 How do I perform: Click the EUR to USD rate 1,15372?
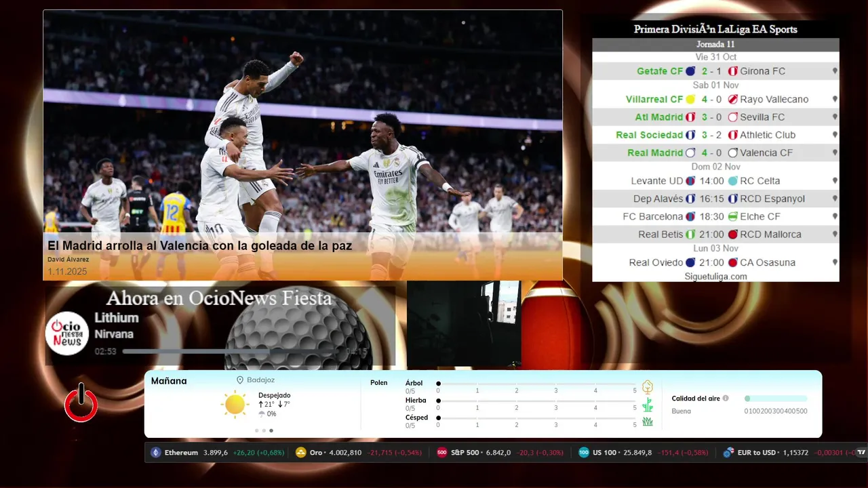[794, 453]
